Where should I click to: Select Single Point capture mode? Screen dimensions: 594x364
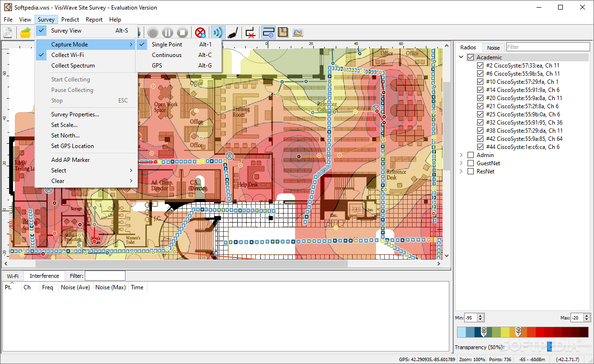[179, 45]
